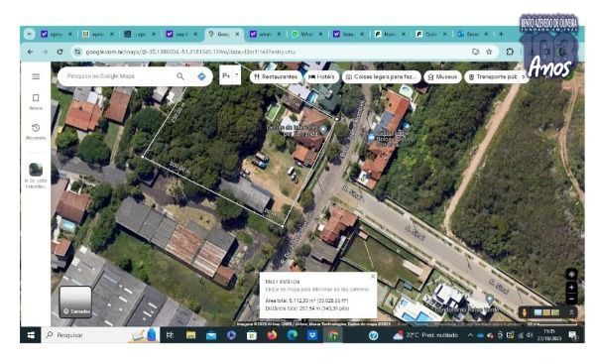Open Microsoft Store from the taskbar
Image resolution: width=595 pixels, height=364 pixels.
point(252,335)
